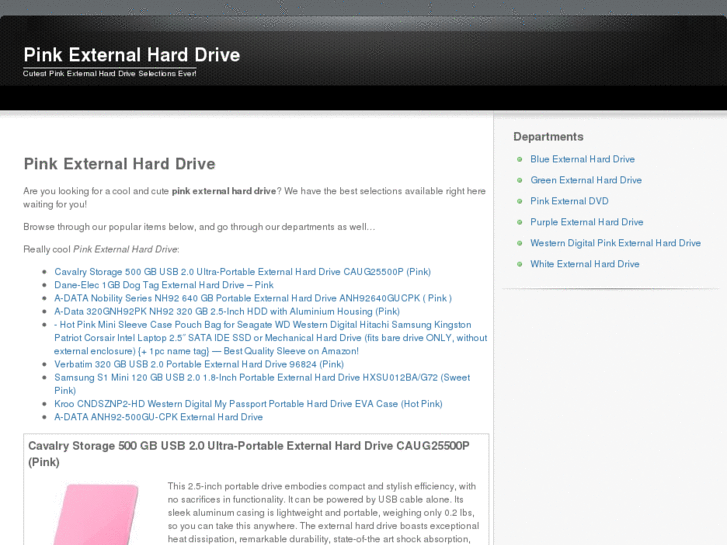Screen dimensions: 727x545
Task: Open Kroo CNDSZNP2-HD EVA Case link
Action: point(248,404)
